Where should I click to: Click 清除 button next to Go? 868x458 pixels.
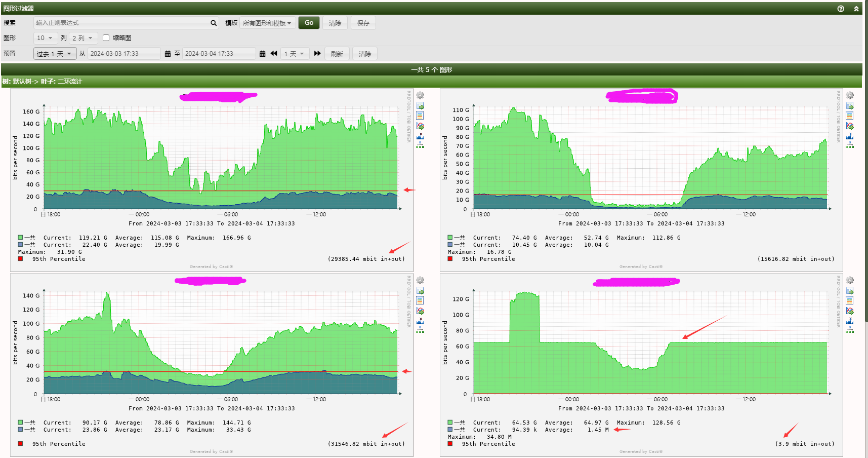click(x=335, y=23)
